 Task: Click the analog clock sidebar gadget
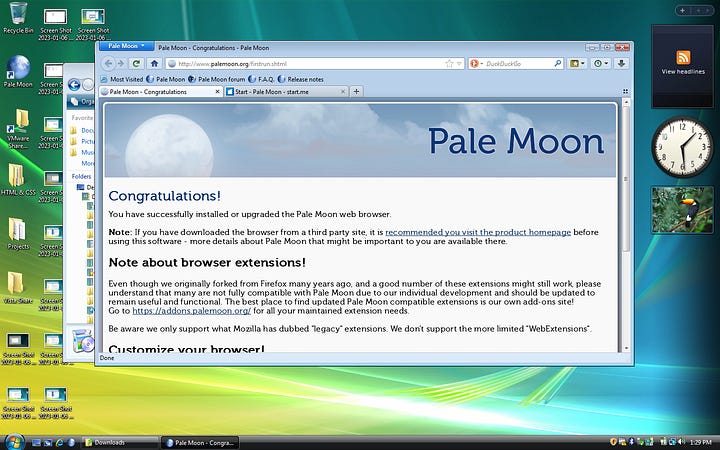click(x=682, y=147)
